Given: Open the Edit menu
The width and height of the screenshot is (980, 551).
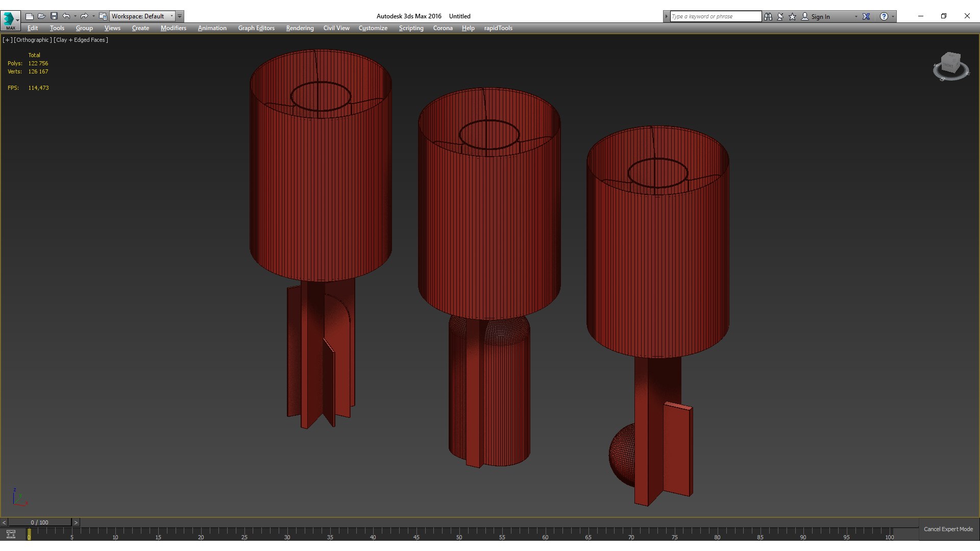Looking at the screenshot, I should coord(33,28).
